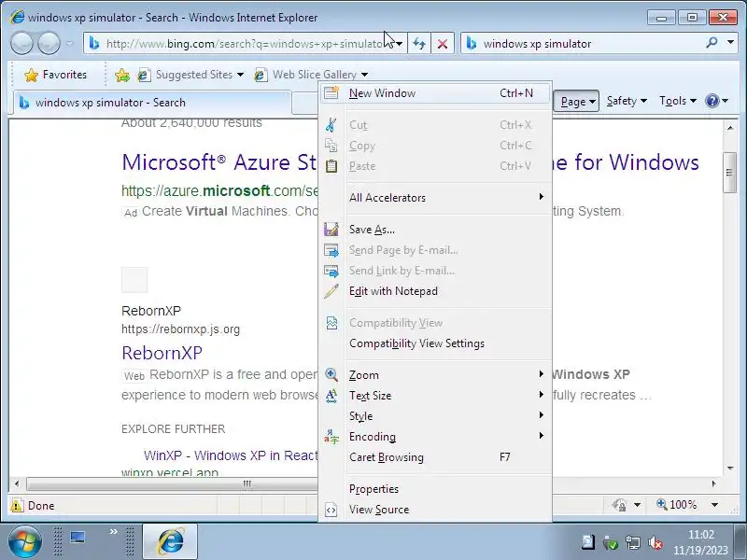
Task: Click the security zone icon in status bar
Action: pyautogui.click(x=619, y=505)
